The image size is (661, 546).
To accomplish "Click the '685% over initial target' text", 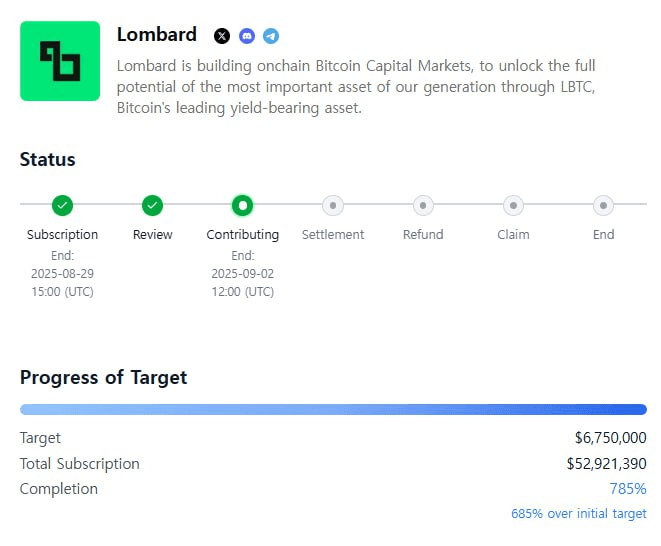I will click(x=579, y=514).
